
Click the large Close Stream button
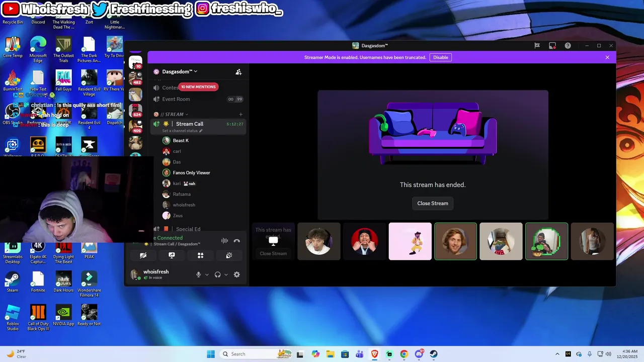click(x=432, y=203)
